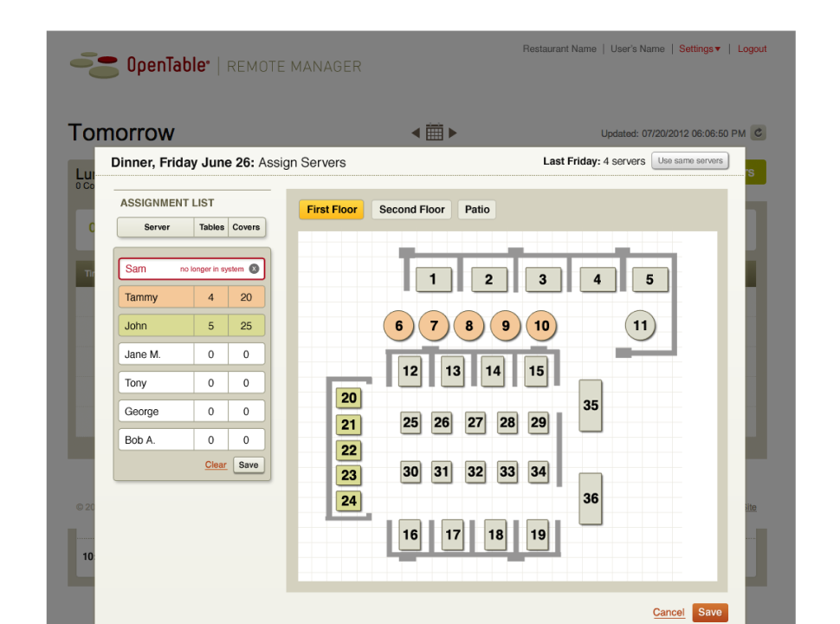
Task: Click the Clear link in assignment list
Action: click(x=216, y=465)
